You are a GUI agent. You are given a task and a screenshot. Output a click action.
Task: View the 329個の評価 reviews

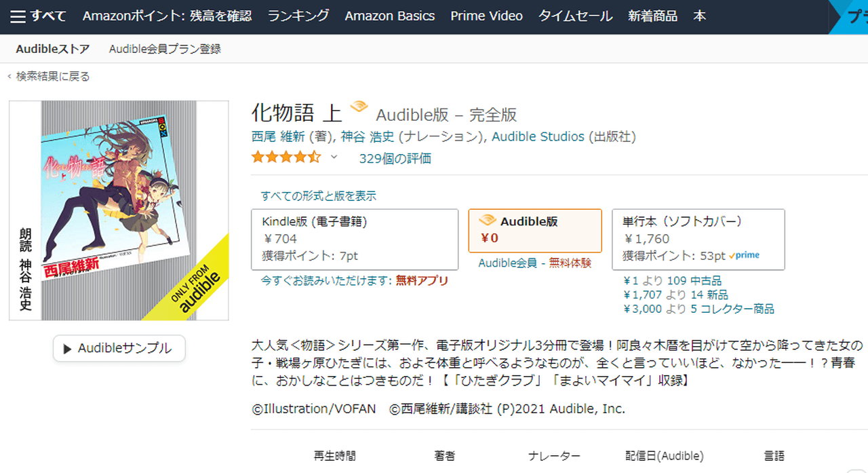click(x=395, y=159)
